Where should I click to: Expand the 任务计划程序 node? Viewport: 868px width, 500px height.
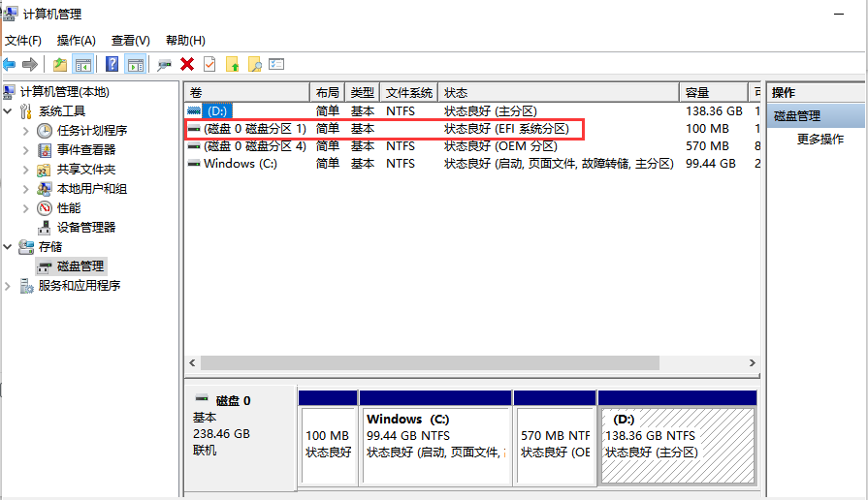tap(26, 131)
